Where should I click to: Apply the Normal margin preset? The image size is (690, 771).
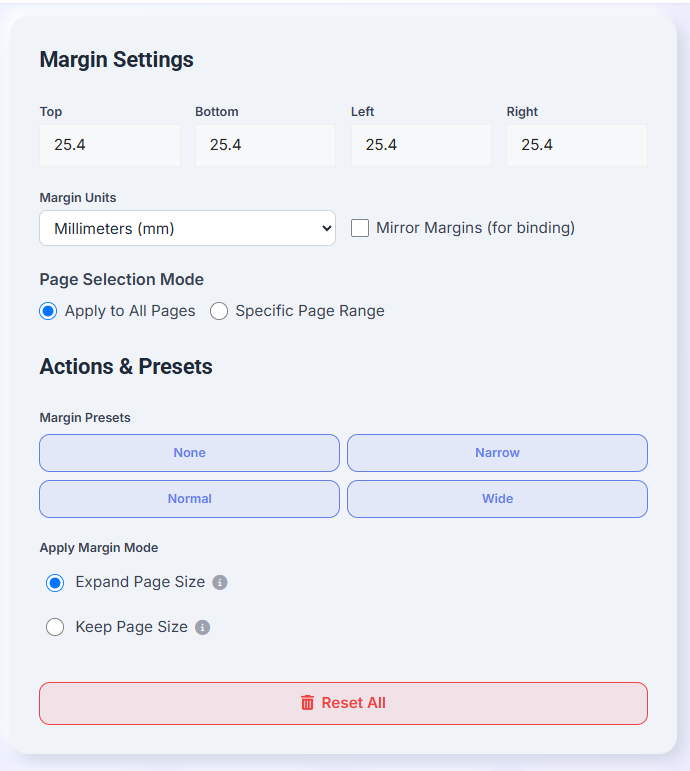point(189,499)
